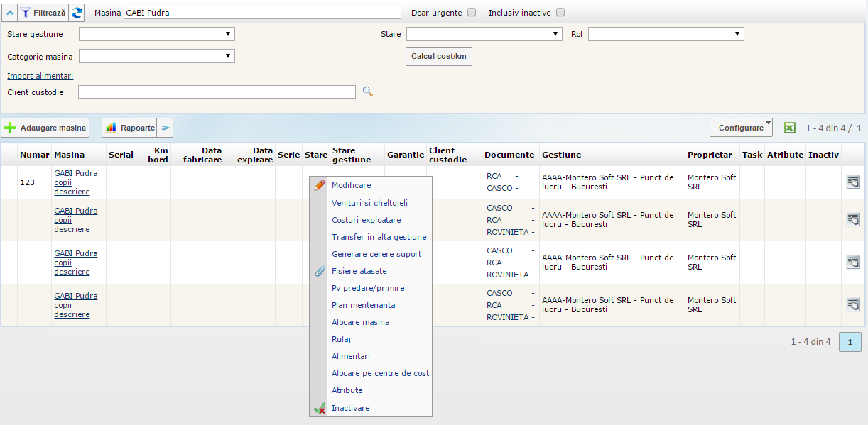Click into the Client custodie input field
Image resolution: width=868 pixels, height=425 pixels.
pos(217,92)
